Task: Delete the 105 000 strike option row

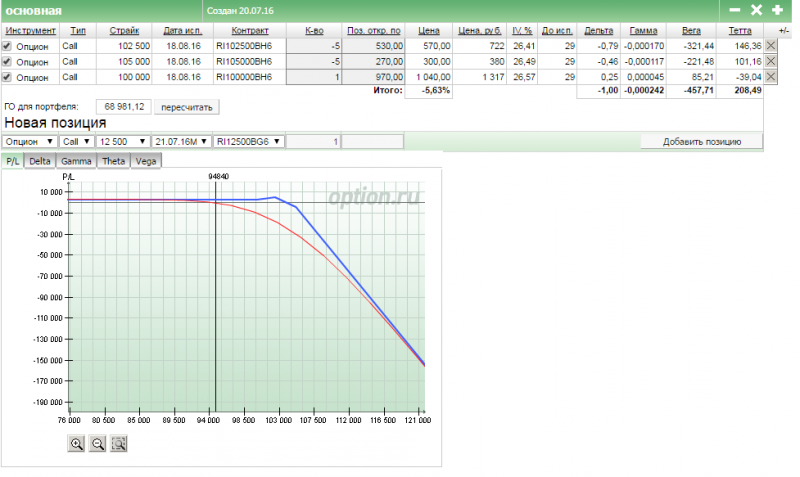Action: click(771, 62)
